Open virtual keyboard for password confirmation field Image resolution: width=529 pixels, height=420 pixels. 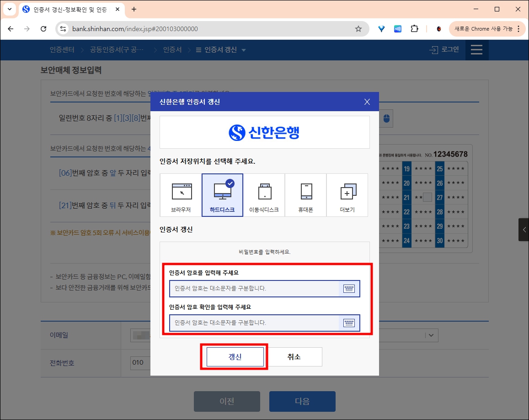[x=349, y=323]
